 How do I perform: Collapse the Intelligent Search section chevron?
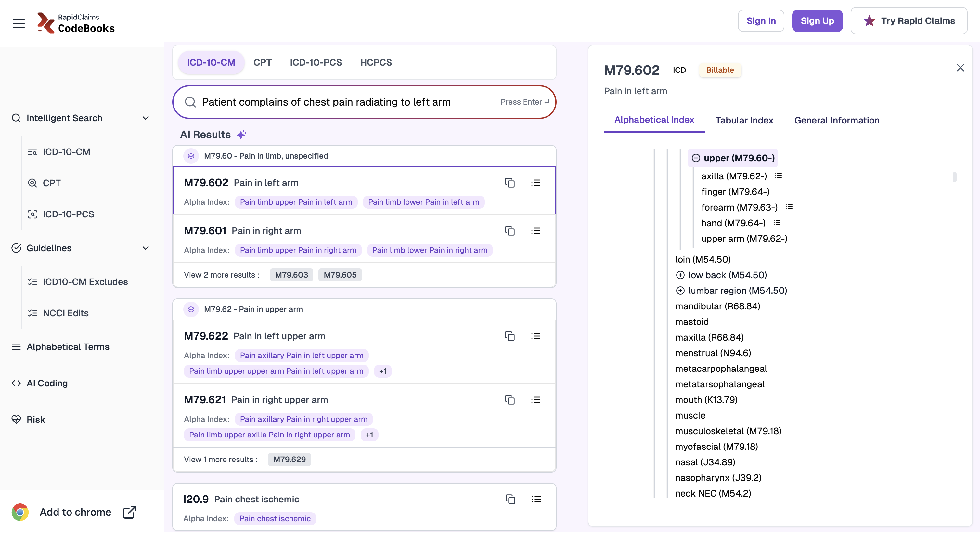click(x=145, y=118)
